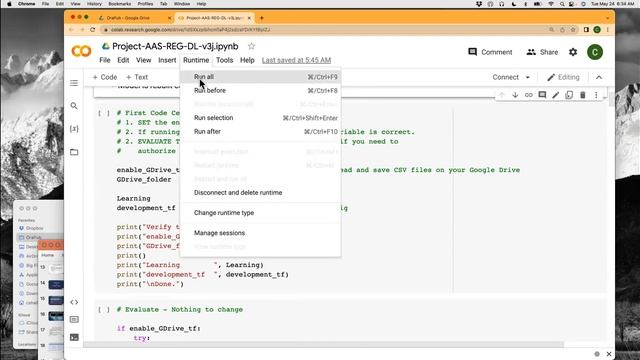Open the Editing mode dropdown
This screenshot has width=640, height=360.
click(563, 77)
